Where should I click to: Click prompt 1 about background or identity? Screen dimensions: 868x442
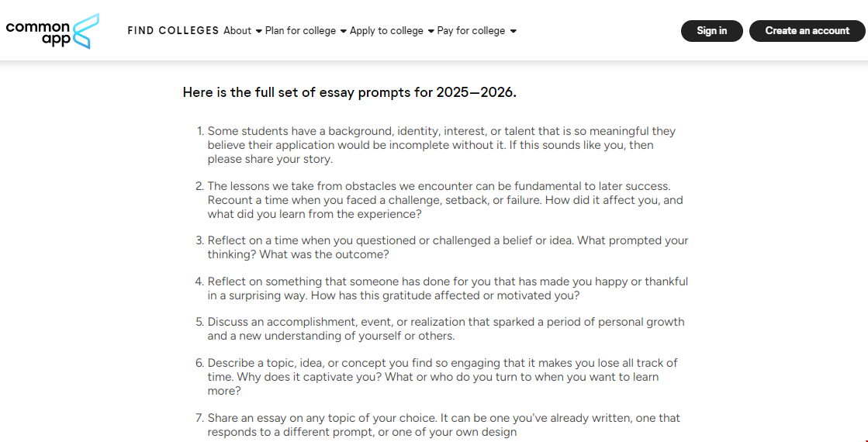click(x=441, y=146)
